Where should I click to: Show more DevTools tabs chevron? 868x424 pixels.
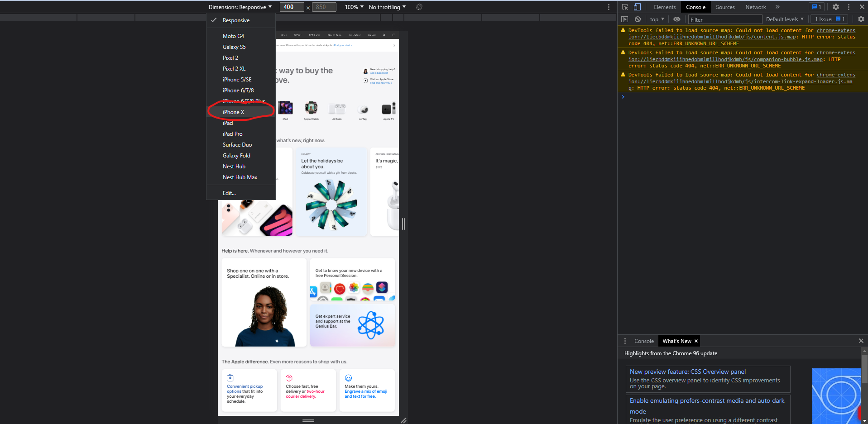coord(777,7)
